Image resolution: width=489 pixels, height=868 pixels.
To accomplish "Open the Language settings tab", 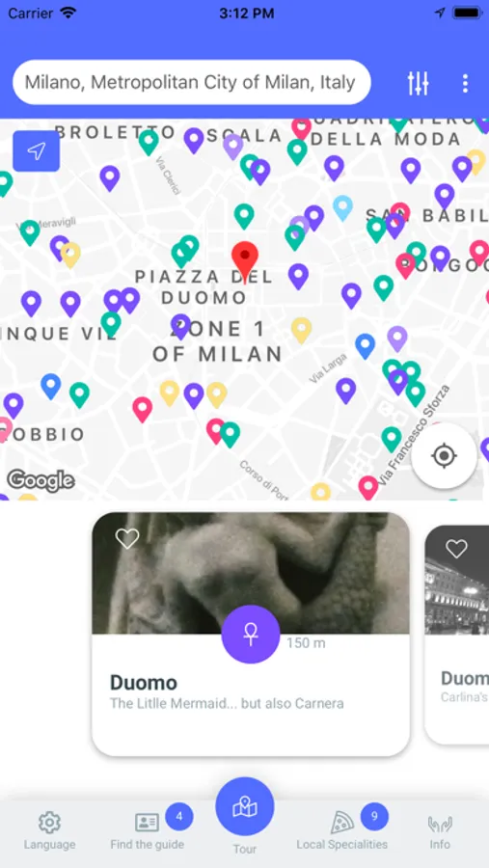I will tap(49, 830).
